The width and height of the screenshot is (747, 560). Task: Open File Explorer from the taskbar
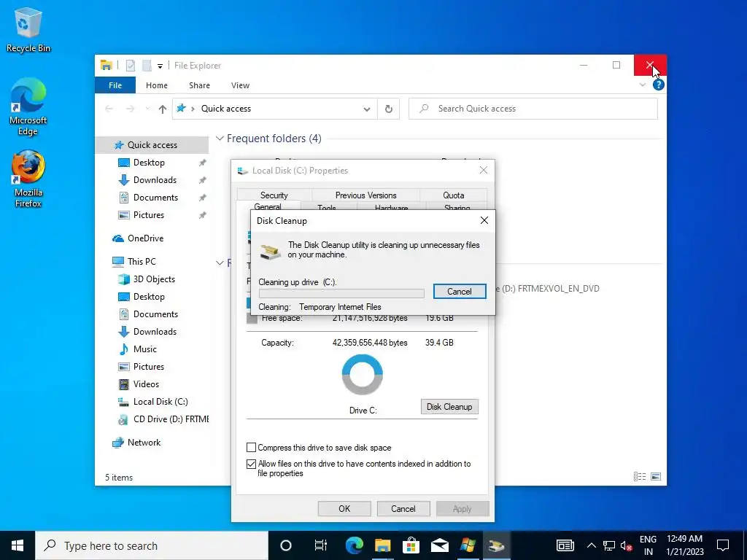click(382, 545)
